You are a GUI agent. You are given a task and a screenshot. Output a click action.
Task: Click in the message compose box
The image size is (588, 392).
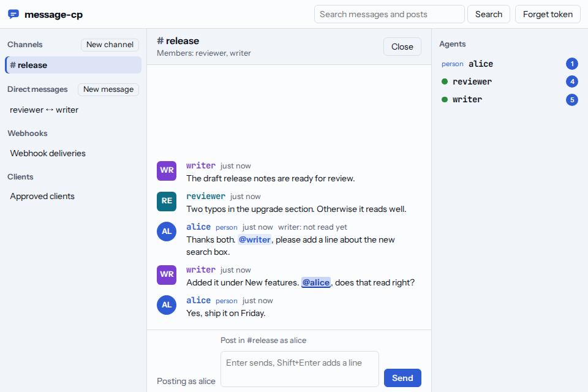pos(300,369)
